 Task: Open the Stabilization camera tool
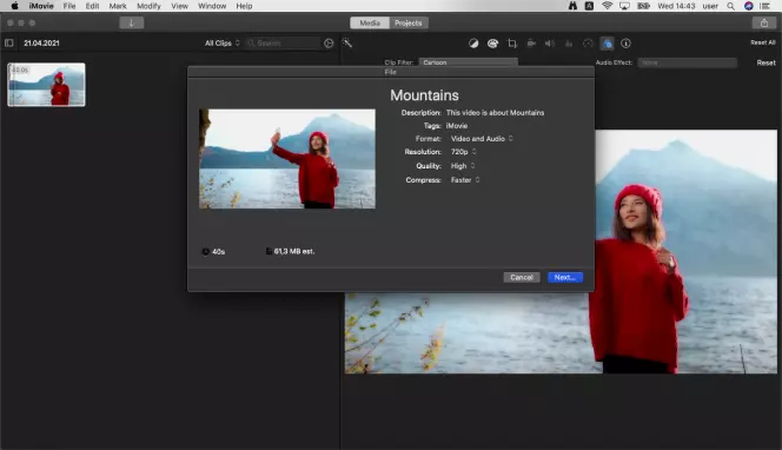click(531, 43)
